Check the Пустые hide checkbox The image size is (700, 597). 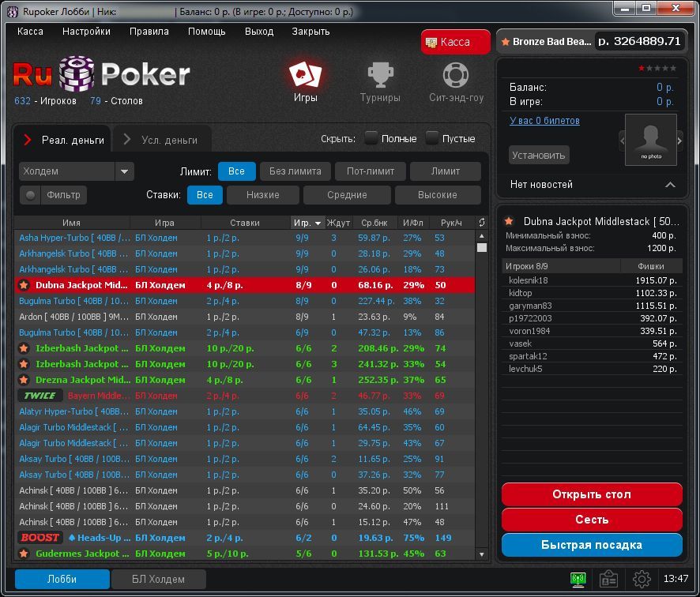[x=431, y=138]
